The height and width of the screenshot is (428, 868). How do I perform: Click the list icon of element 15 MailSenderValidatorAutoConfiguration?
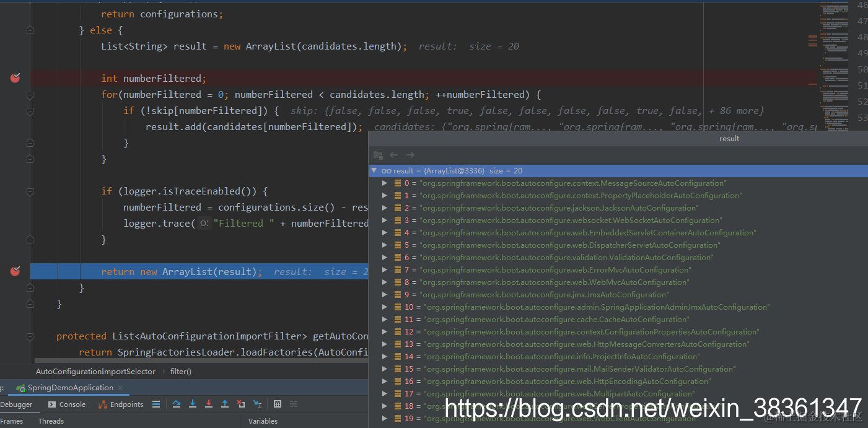click(398, 369)
